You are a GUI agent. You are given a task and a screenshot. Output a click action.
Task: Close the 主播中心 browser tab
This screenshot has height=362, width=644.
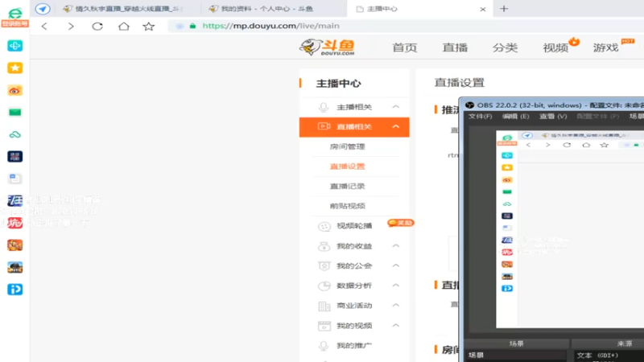(482, 9)
